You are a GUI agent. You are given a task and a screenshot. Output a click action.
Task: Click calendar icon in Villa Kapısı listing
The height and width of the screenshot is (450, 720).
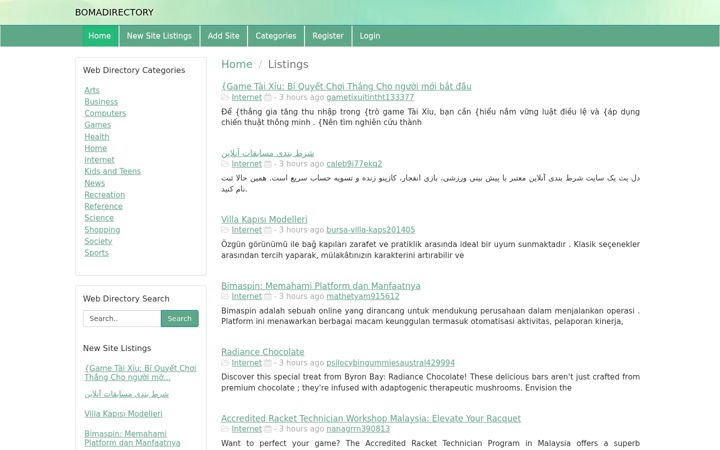(268, 230)
